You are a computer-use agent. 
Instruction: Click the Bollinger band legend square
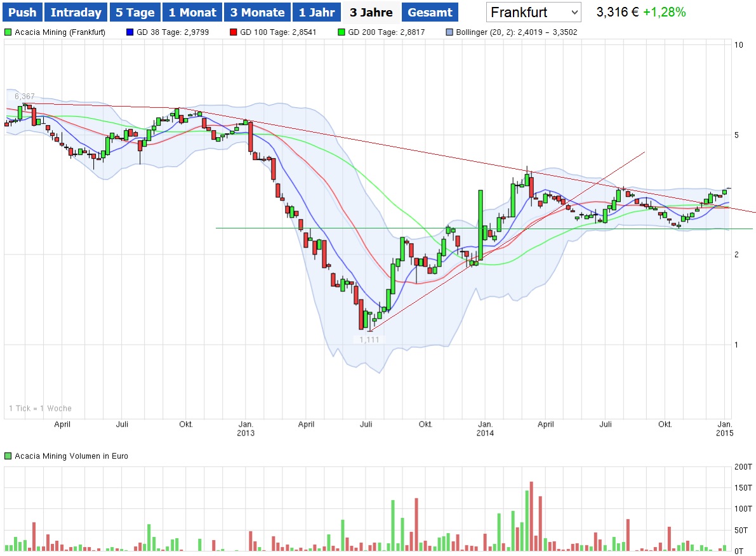(x=450, y=32)
